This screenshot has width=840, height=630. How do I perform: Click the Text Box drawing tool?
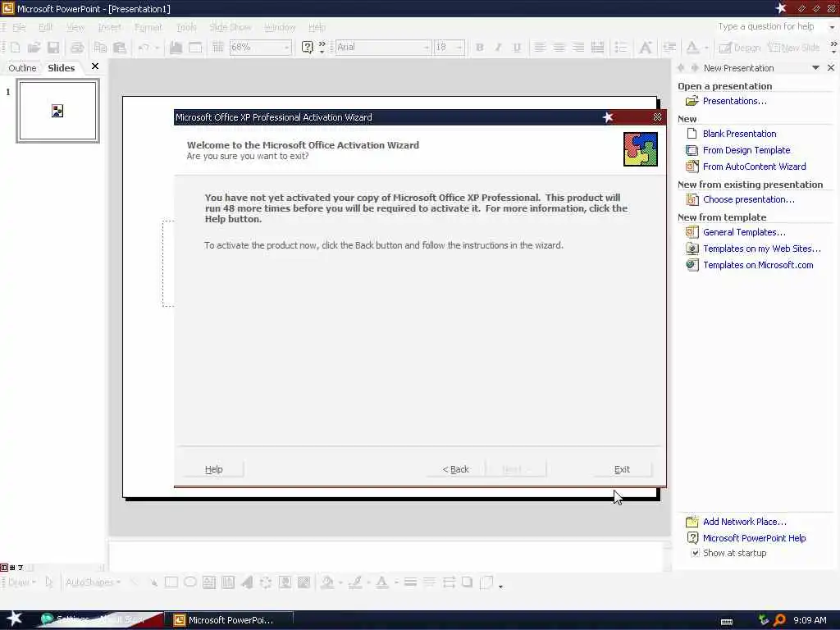click(209, 582)
